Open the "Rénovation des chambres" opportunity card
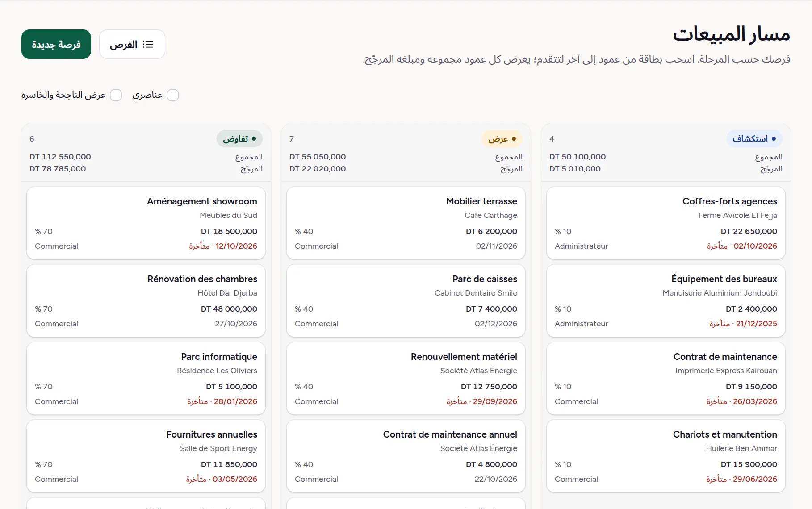This screenshot has width=812, height=509. pyautogui.click(x=146, y=301)
